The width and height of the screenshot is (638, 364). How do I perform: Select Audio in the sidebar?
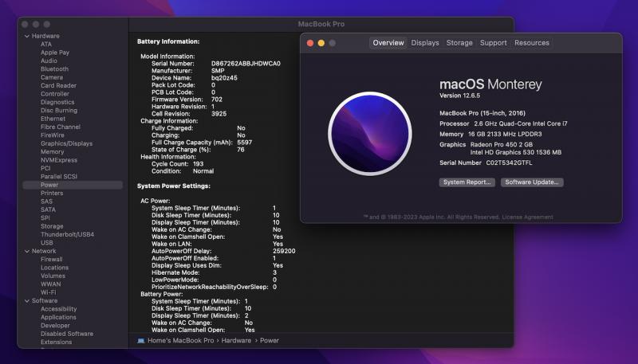click(x=49, y=61)
